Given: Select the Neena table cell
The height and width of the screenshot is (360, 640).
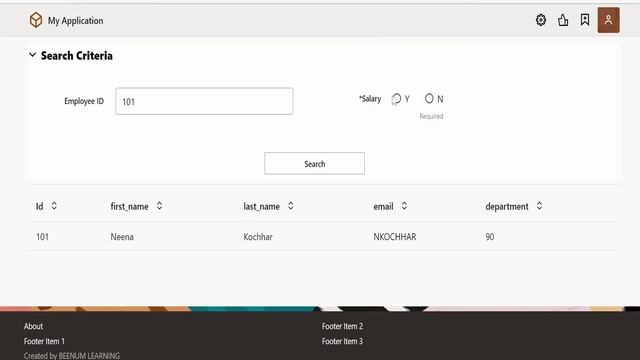Looking at the screenshot, I should pyautogui.click(x=122, y=237).
